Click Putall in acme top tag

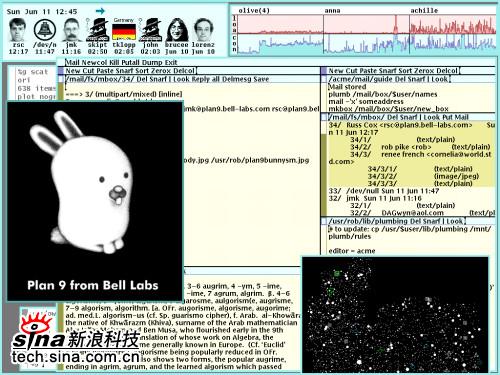click(132, 62)
